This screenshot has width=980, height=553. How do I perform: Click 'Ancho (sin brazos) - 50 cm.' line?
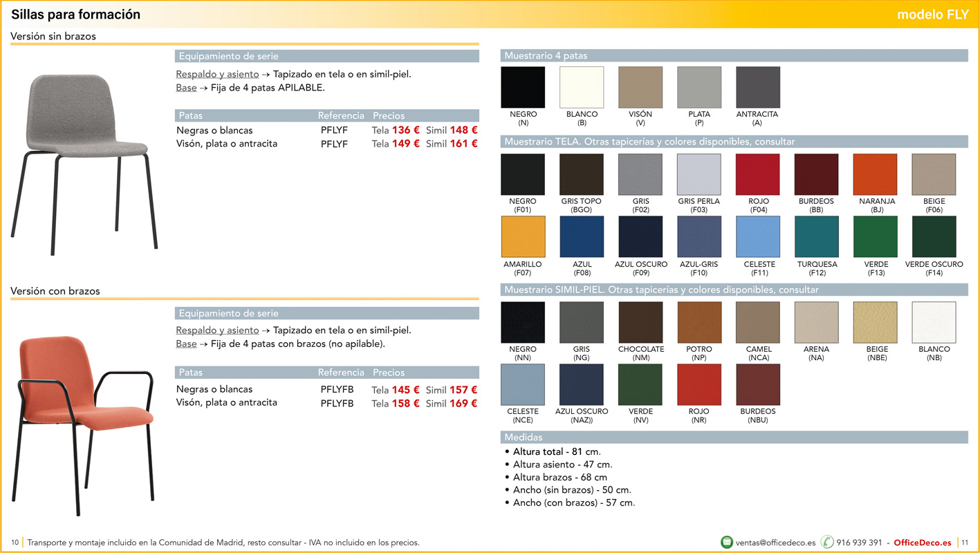click(572, 490)
